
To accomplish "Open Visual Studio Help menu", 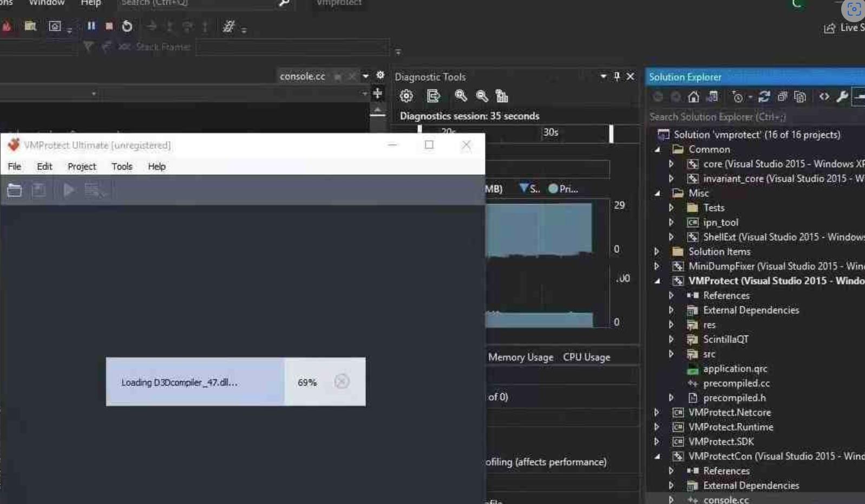I will tap(90, 3).
